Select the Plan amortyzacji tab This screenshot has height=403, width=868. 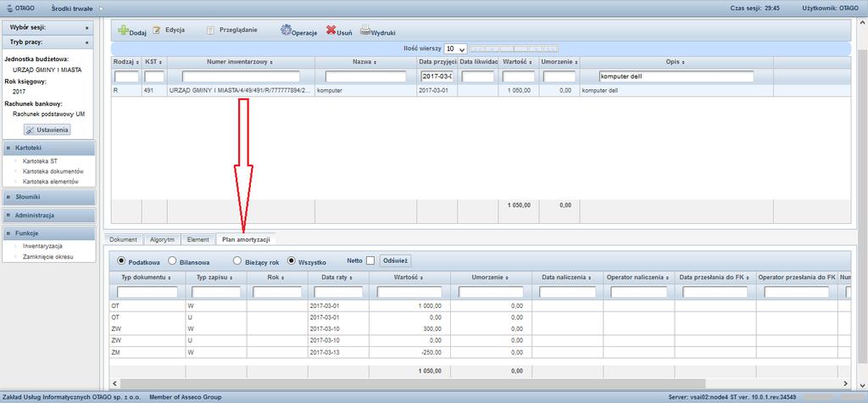point(246,239)
